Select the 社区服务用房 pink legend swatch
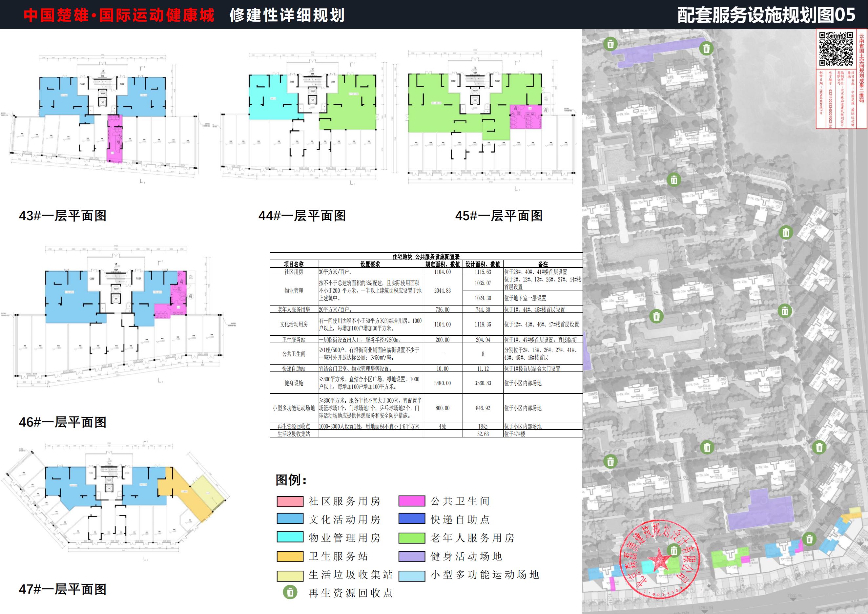The width and height of the screenshot is (868, 614). 290,501
